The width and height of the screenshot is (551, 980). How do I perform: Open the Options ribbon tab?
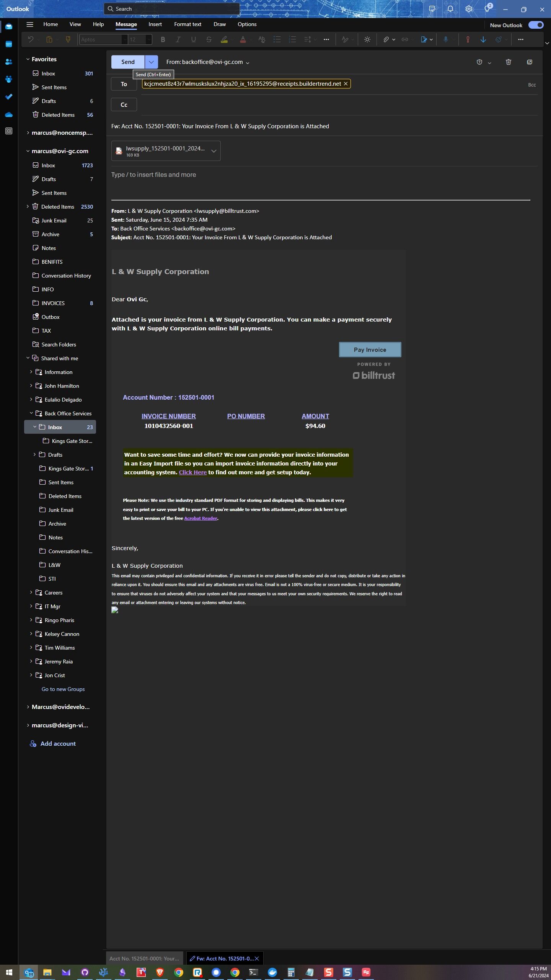247,24
